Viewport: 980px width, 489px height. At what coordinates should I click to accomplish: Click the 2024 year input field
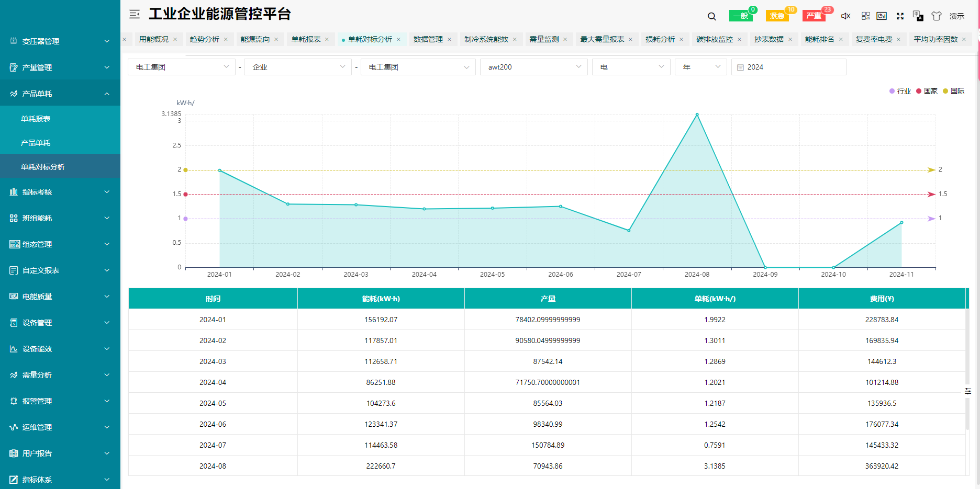pyautogui.click(x=789, y=67)
